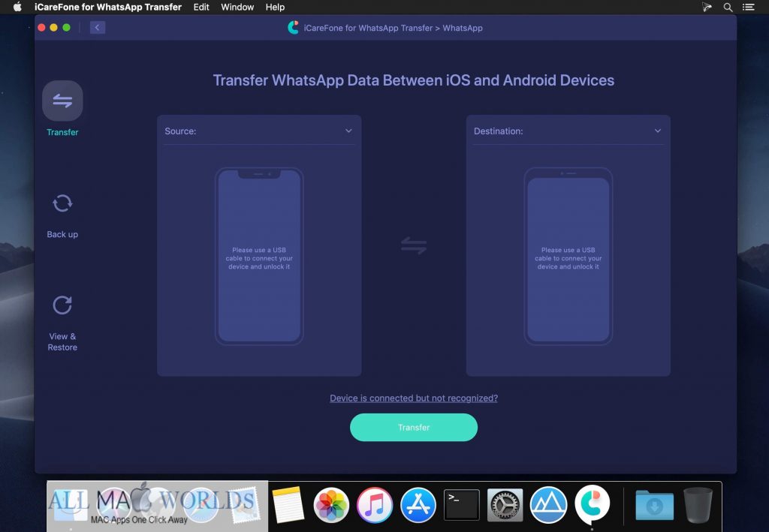Open the Apple menu
Viewport: 769px width, 532px height.
pyautogui.click(x=17, y=7)
